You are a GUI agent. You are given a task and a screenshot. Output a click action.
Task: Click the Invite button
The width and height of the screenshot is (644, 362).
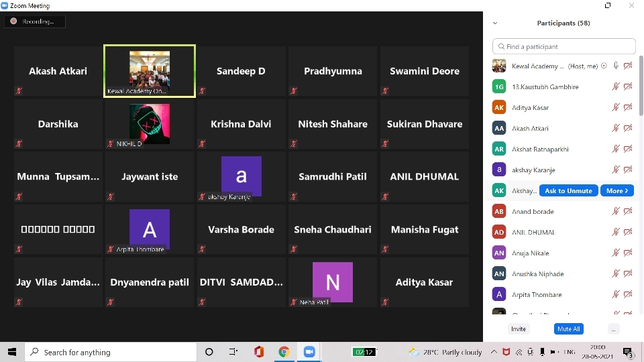[519, 329]
